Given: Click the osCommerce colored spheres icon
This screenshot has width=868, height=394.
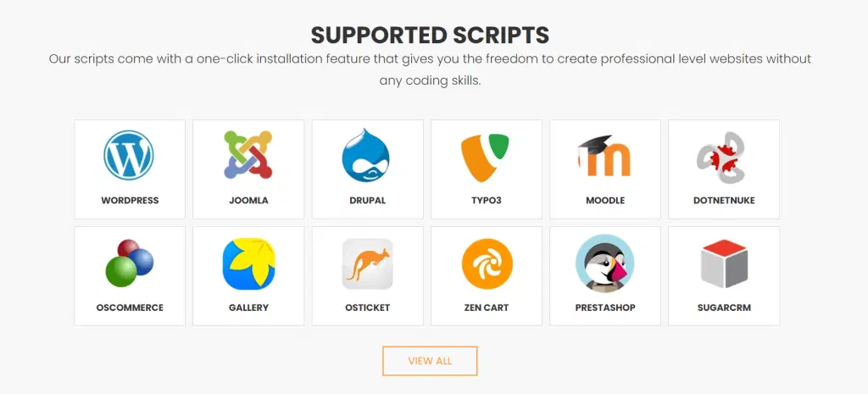Looking at the screenshot, I should 130,263.
